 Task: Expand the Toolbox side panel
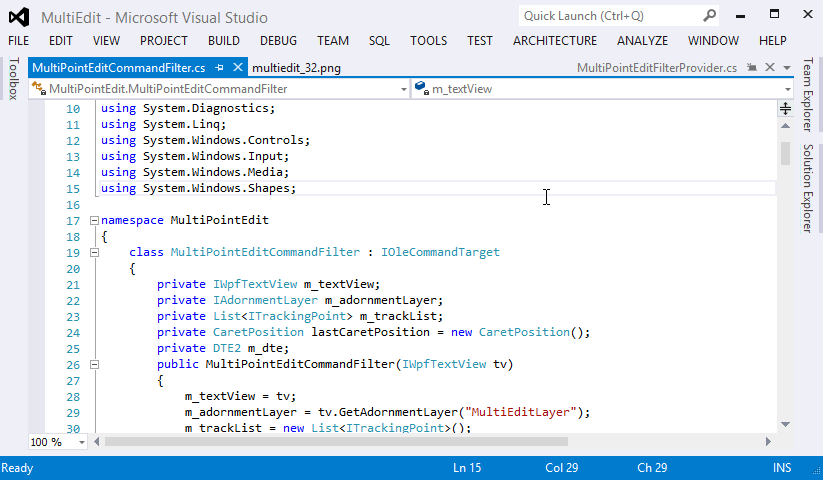(13, 79)
